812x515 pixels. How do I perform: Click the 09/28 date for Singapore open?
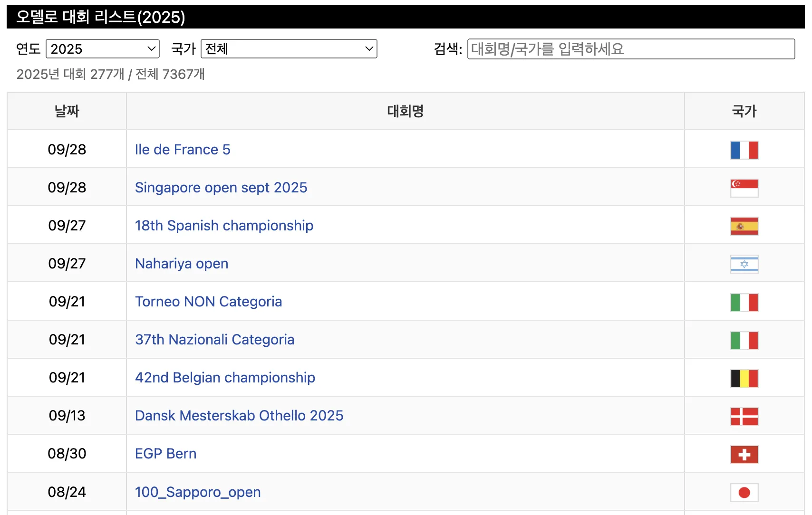tap(67, 188)
